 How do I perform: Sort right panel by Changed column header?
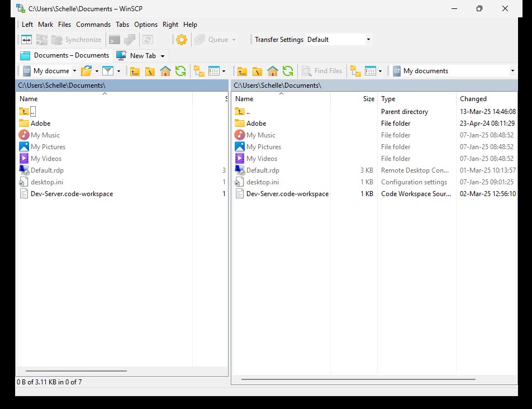[473, 99]
